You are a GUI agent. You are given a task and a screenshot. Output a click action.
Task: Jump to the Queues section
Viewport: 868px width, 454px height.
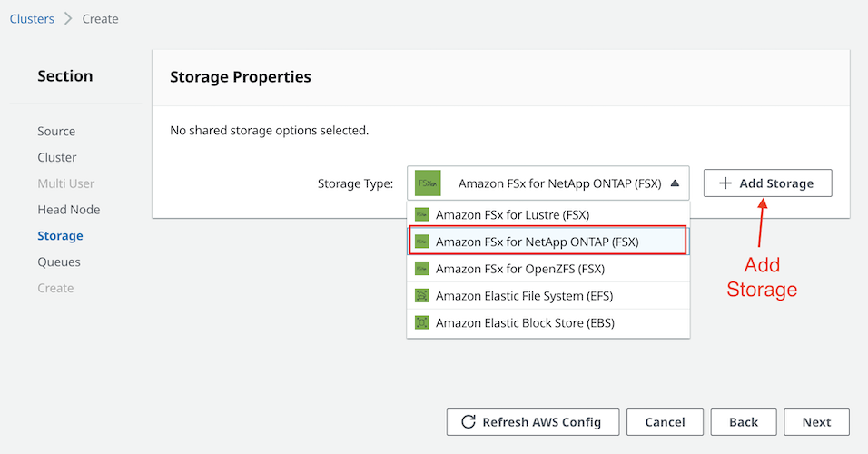pos(59,262)
